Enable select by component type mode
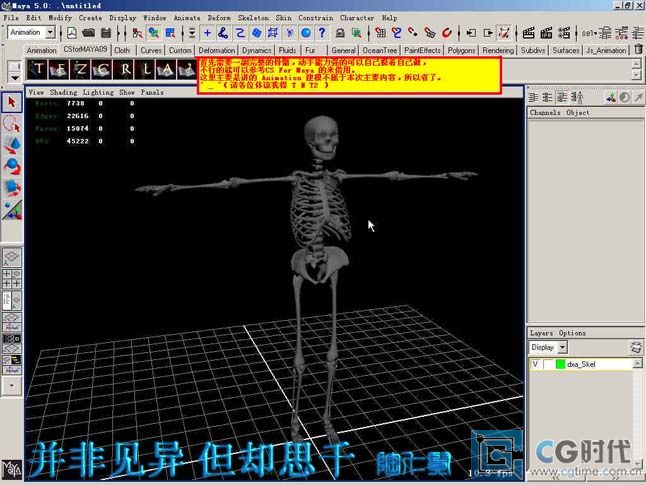This screenshot has height=485, width=646. (170, 33)
